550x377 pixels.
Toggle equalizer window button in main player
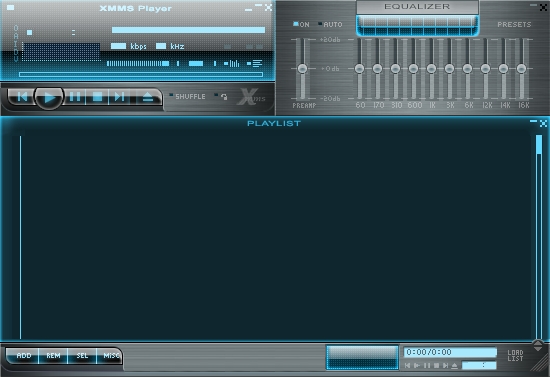click(232, 63)
